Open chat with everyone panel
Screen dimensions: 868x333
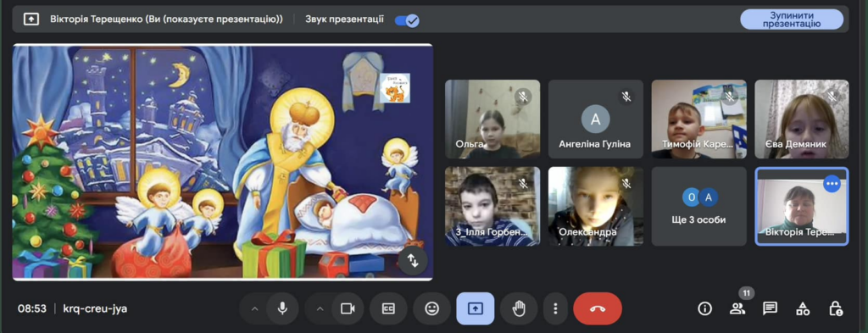[x=770, y=308]
